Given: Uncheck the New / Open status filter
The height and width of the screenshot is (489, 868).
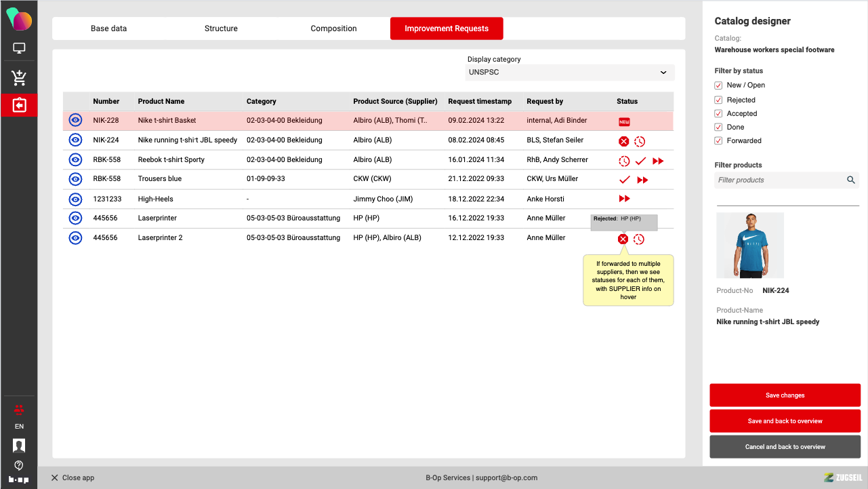Looking at the screenshot, I should [718, 85].
